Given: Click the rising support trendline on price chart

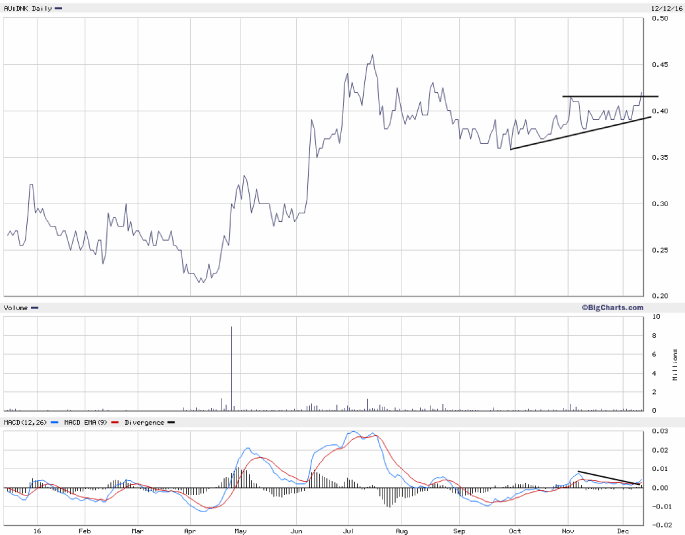Looking at the screenshot, I should [580, 133].
